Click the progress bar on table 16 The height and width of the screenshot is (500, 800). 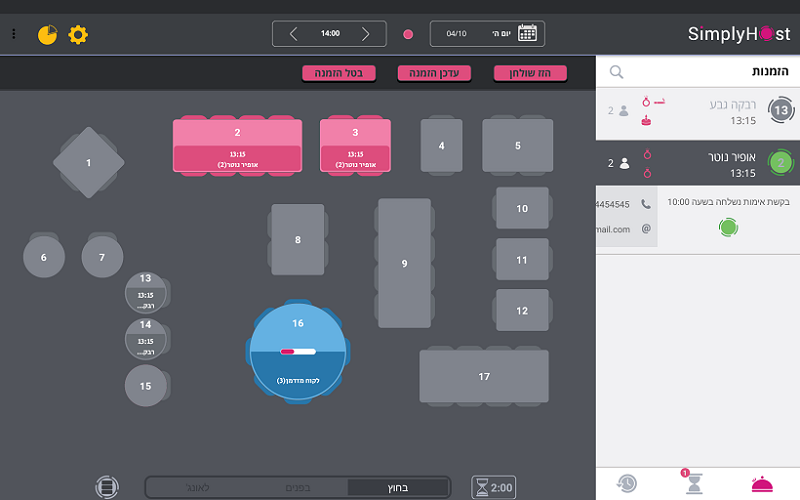pyautogui.click(x=298, y=352)
